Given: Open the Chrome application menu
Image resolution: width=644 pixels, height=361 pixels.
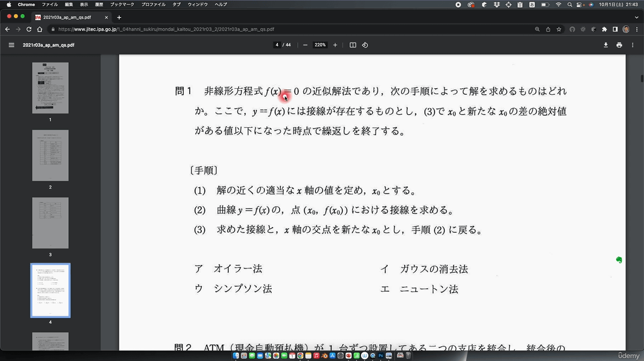Looking at the screenshot, I should 26,4.
